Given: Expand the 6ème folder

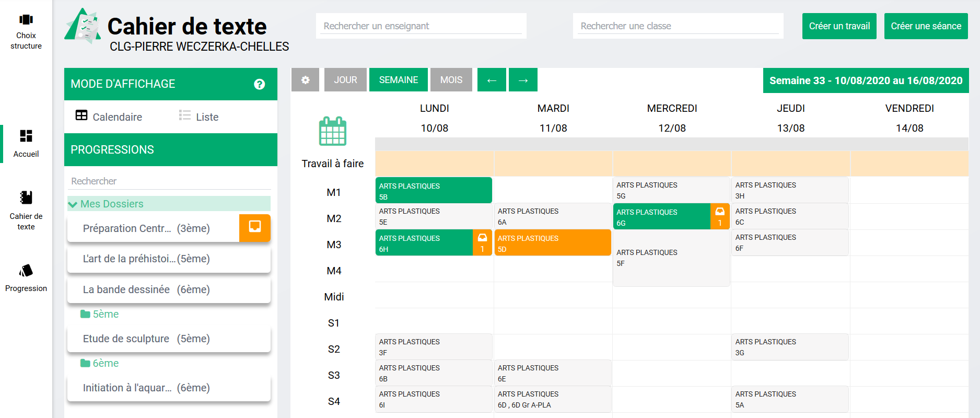Looking at the screenshot, I should (99, 363).
